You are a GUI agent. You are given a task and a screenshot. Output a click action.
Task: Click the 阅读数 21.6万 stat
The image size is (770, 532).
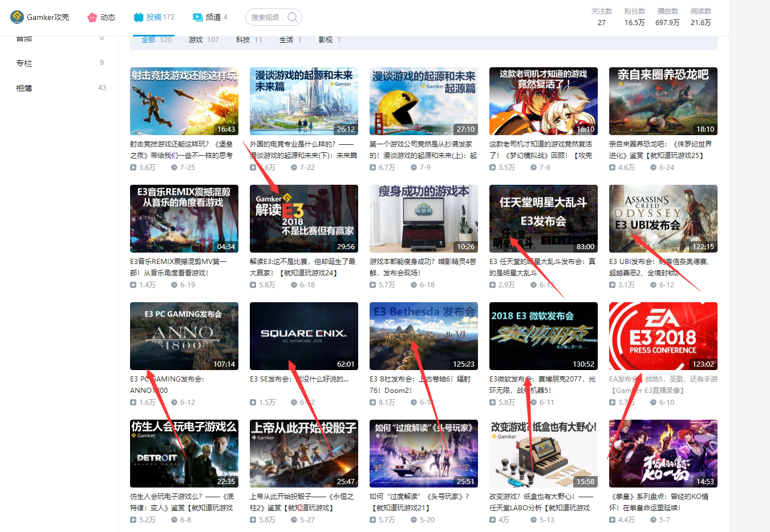(701, 17)
